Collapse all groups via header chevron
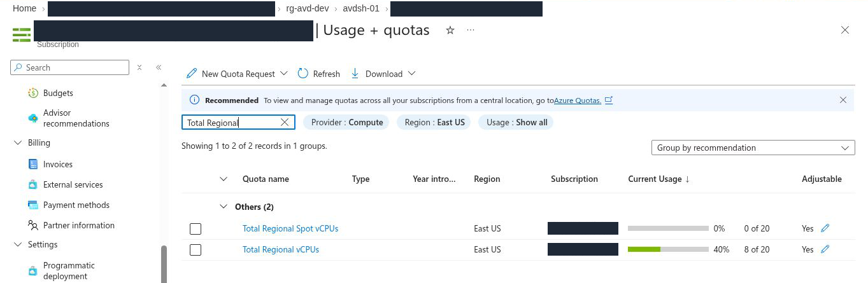 click(224, 179)
